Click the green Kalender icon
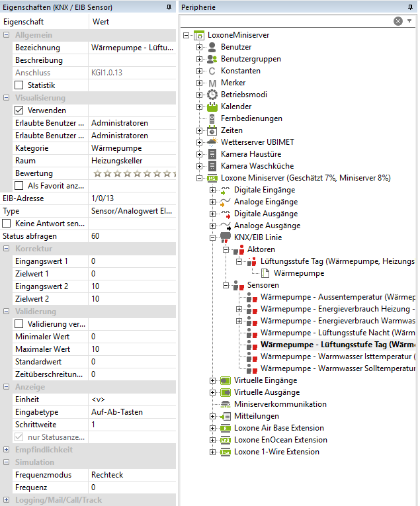 [x=212, y=106]
